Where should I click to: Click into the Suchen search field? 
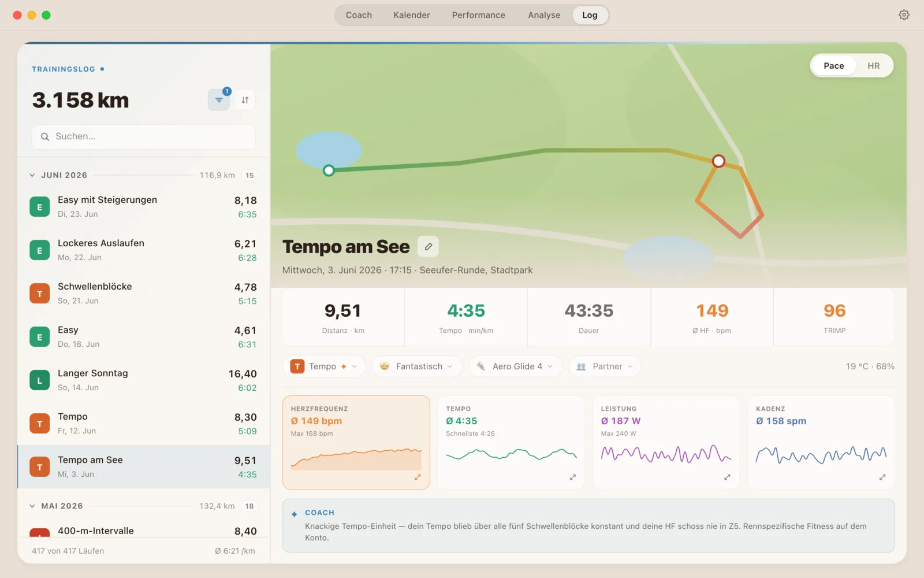click(144, 137)
